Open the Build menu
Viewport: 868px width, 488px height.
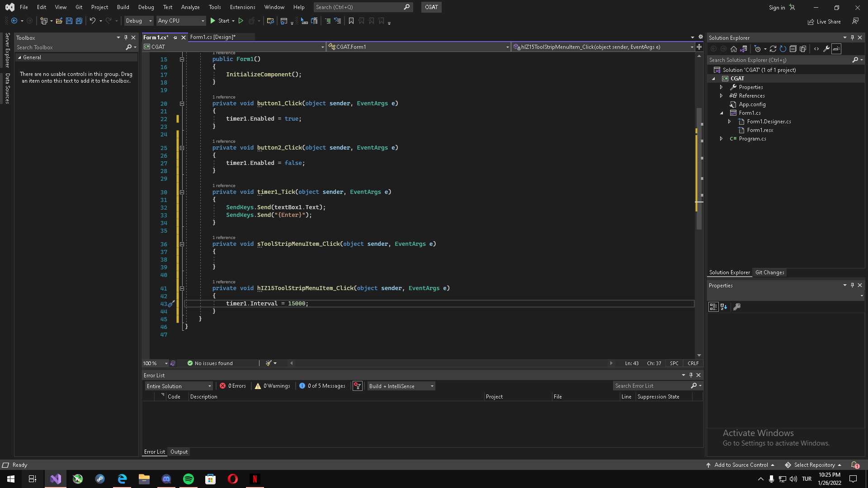point(123,7)
